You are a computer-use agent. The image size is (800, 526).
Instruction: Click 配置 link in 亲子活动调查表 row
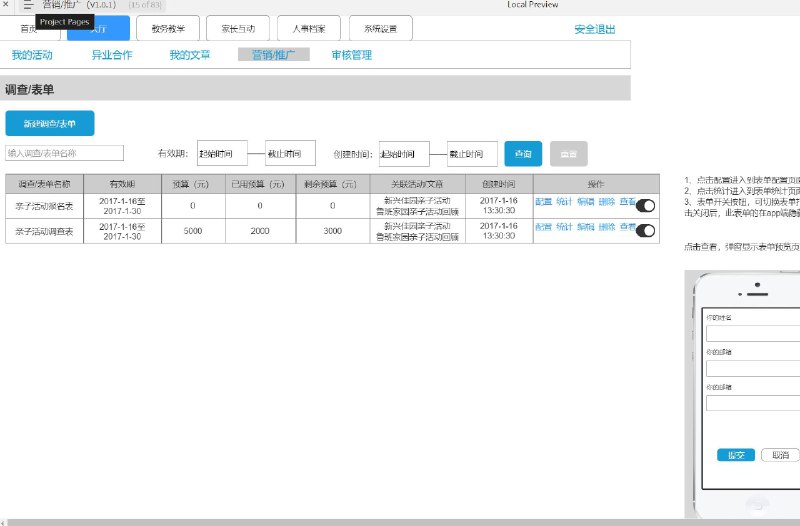click(x=543, y=227)
